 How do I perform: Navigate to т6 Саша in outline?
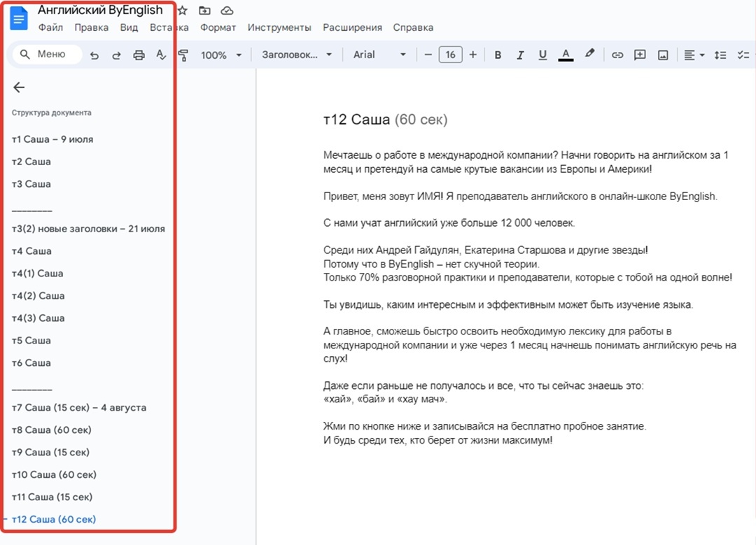(x=31, y=362)
